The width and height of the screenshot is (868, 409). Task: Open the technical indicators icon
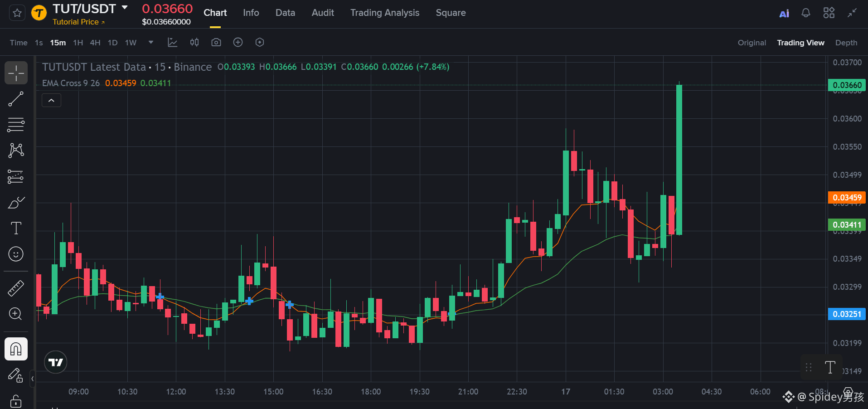tap(173, 42)
